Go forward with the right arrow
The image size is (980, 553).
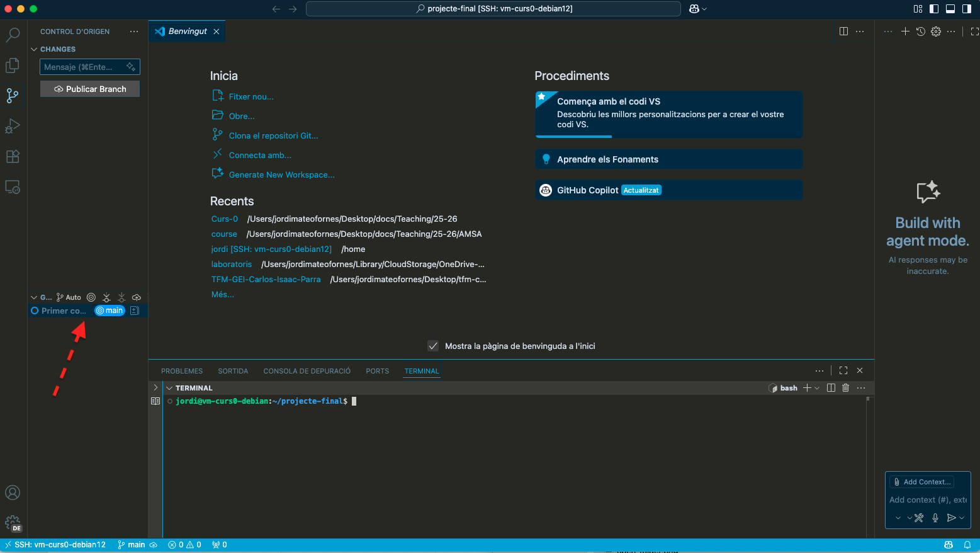(293, 9)
